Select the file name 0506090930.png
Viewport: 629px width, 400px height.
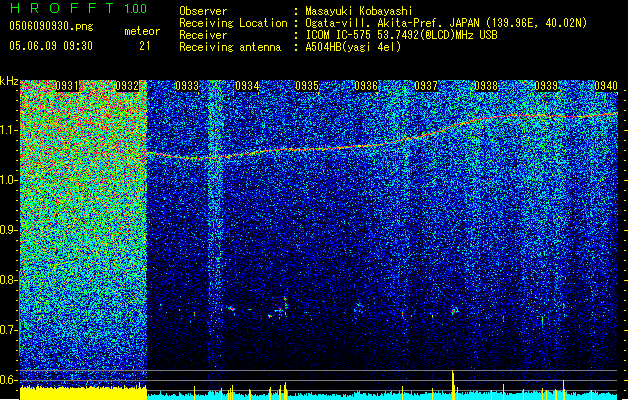pos(51,26)
